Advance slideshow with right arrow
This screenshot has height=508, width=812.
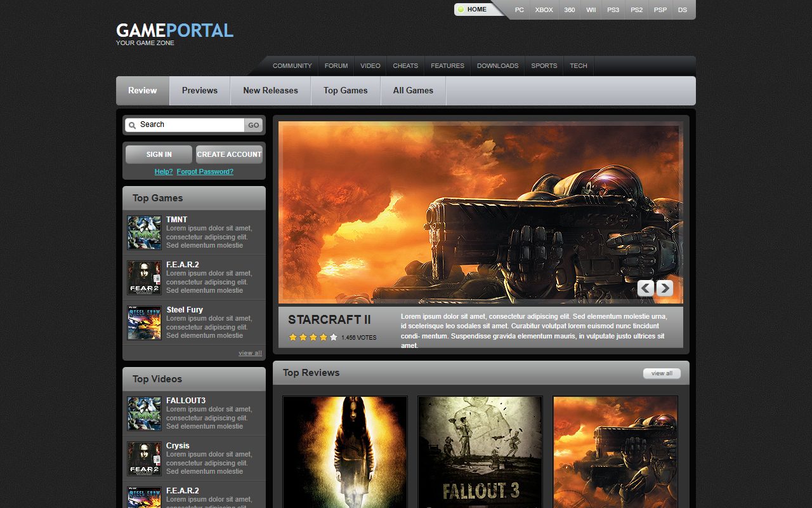pyautogui.click(x=664, y=288)
